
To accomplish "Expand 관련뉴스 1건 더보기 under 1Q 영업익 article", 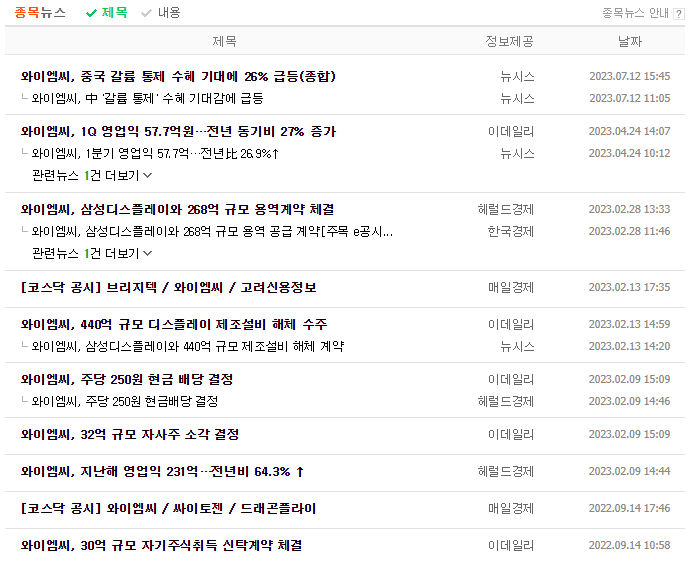I will point(92,176).
